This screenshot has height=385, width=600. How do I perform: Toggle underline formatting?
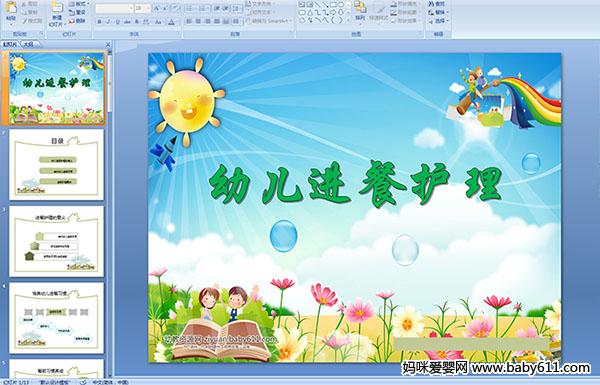pos(117,22)
